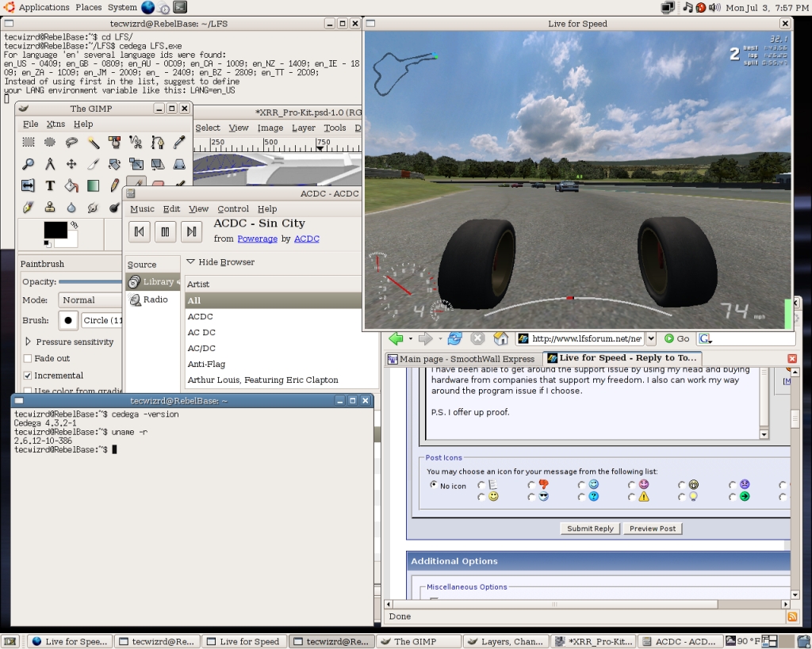Skip to previous track in music player
The width and height of the screenshot is (812, 649).
[140, 231]
